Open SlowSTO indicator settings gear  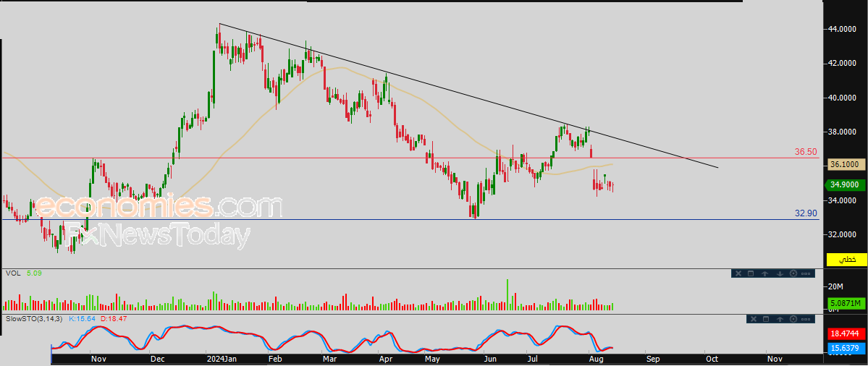pyautogui.click(x=793, y=319)
